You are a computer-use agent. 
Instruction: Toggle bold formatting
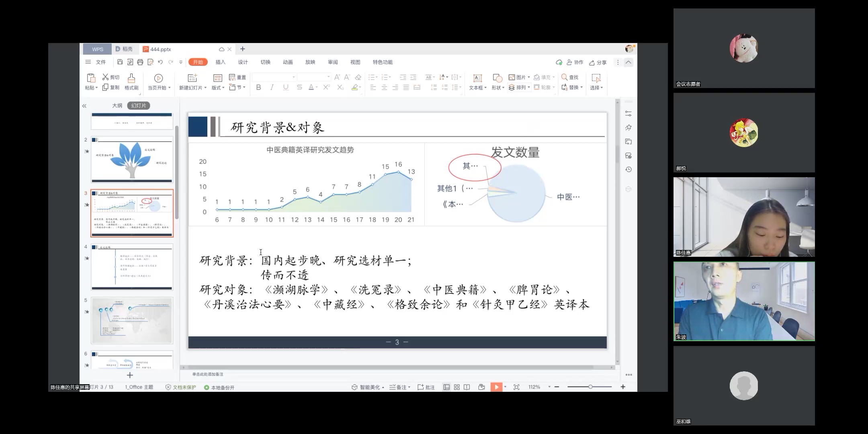click(x=258, y=87)
